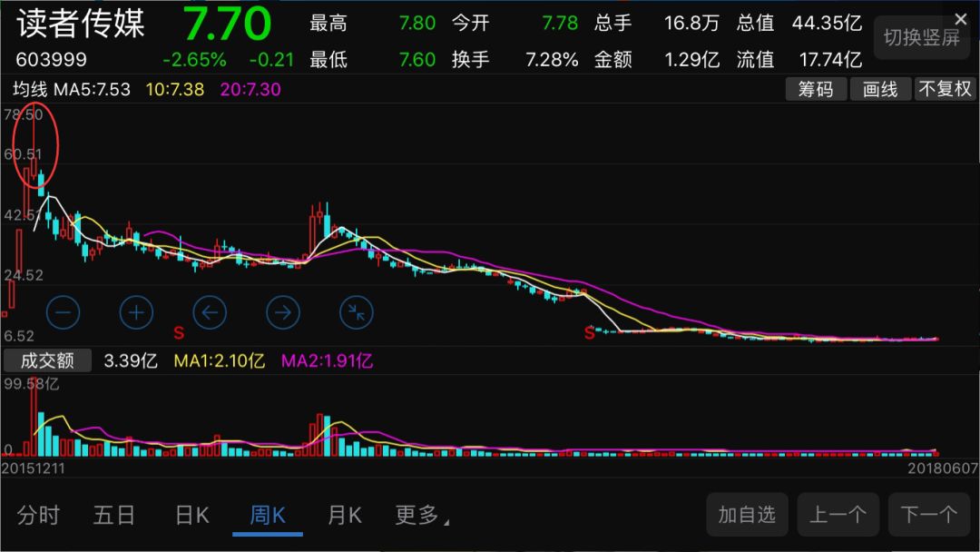The image size is (980, 552).
Task: Click the start date 20151211
Action: pos(34,468)
